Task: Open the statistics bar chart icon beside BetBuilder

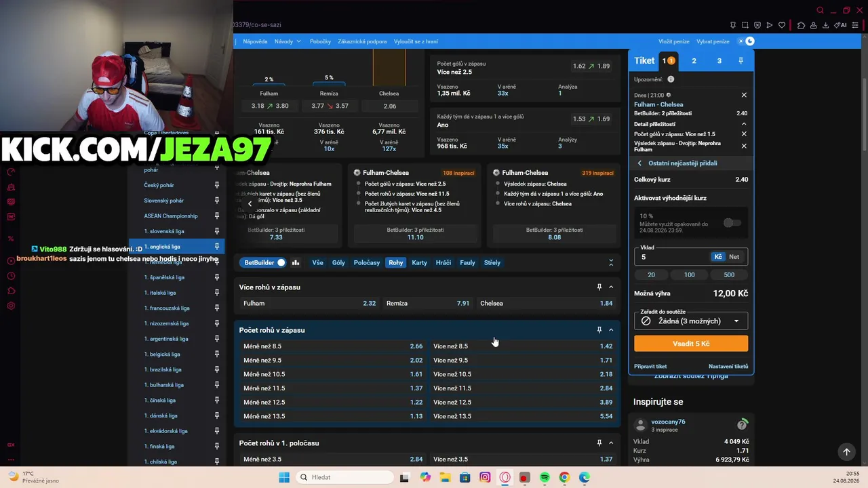Action: click(x=296, y=263)
